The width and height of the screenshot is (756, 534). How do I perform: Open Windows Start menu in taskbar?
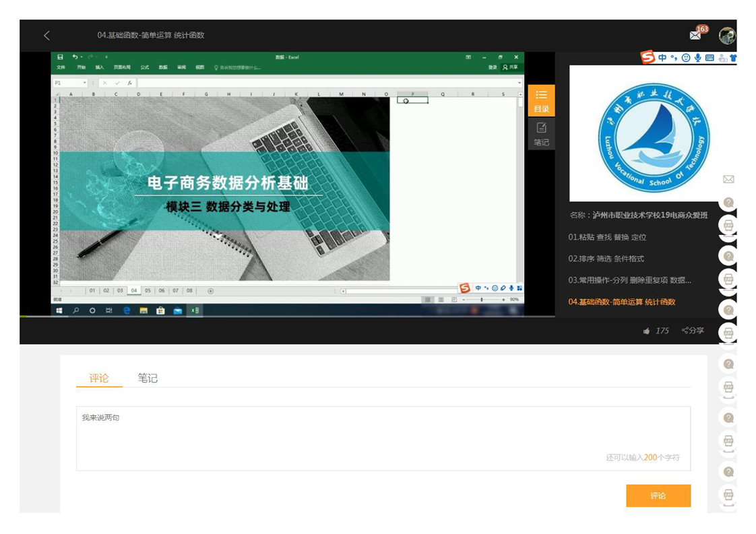59,310
